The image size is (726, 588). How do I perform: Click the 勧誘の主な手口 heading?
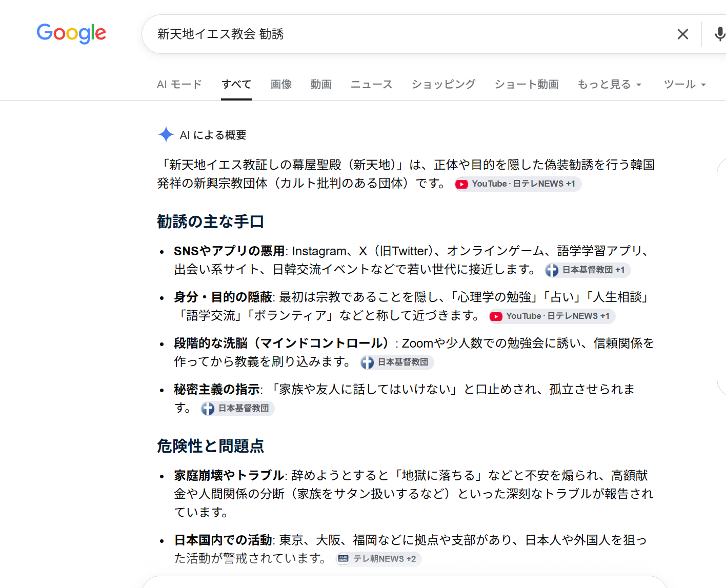click(x=210, y=222)
